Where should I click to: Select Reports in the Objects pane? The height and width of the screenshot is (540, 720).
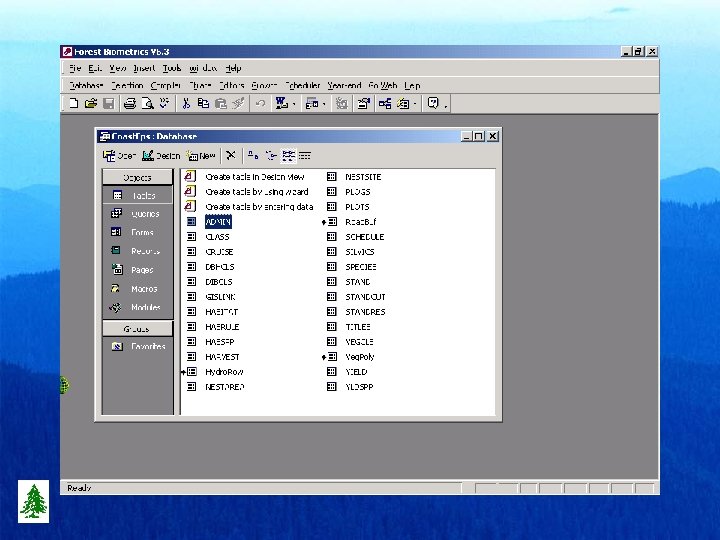click(137, 251)
